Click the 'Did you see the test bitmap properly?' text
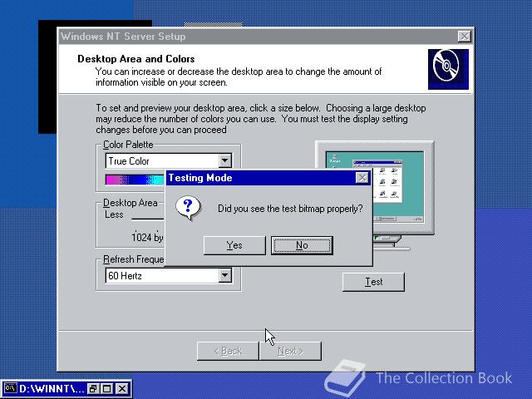532x399 pixels. tap(290, 209)
